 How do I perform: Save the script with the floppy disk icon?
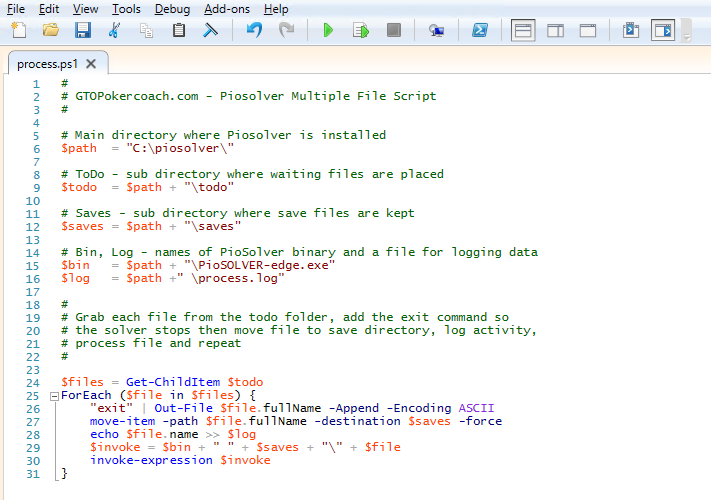82,31
